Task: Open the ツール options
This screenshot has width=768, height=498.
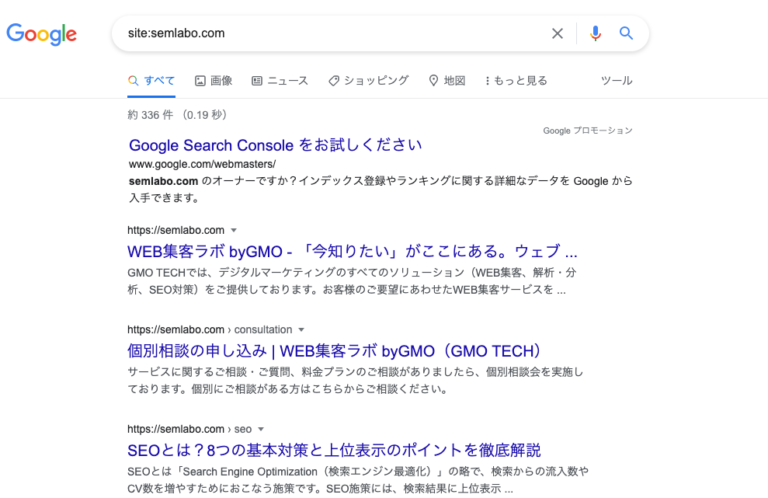Action: pos(617,81)
